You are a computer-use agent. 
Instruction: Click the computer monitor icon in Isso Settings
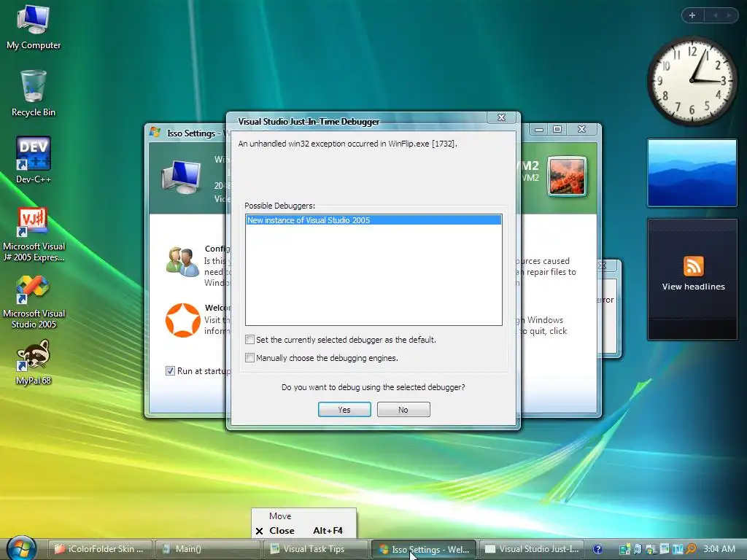tap(181, 176)
